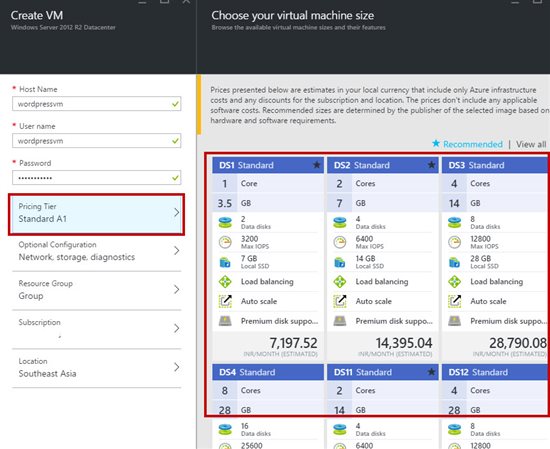Click the DS11 '14 GB' memory row
This screenshot has width=550, height=449.
click(x=383, y=410)
